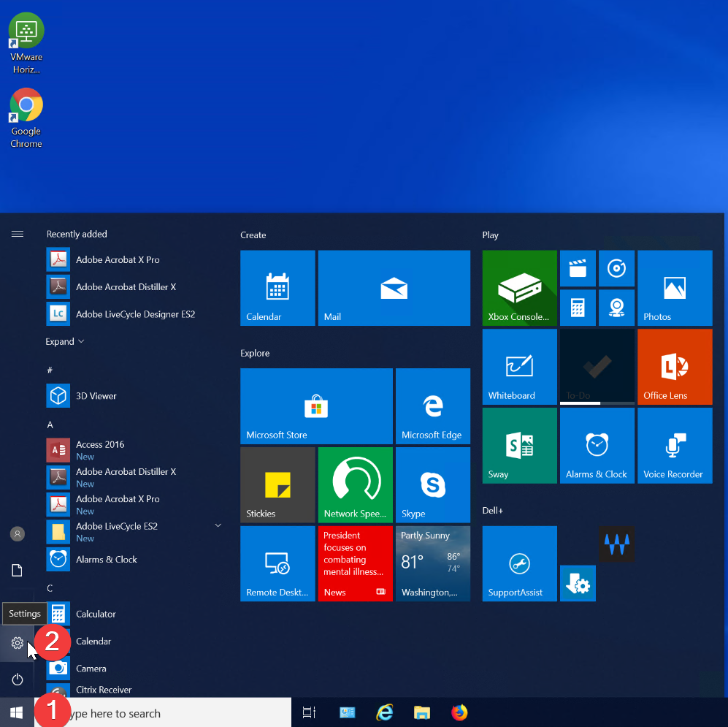The width and height of the screenshot is (728, 727).
Task: Open the user account button
Action: [18, 534]
